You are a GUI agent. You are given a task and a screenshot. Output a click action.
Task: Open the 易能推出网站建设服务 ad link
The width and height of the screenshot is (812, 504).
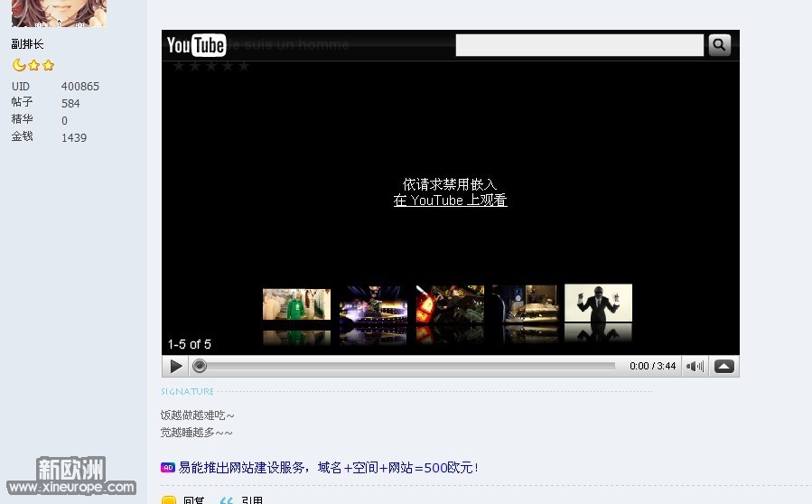pyautogui.click(x=328, y=468)
